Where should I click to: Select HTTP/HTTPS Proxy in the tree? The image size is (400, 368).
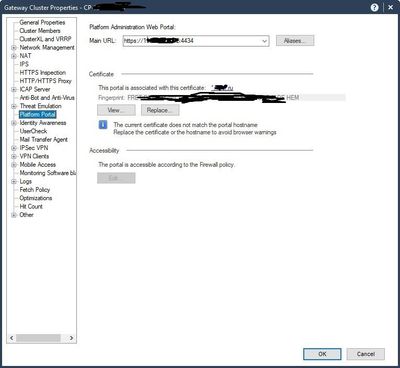[x=45, y=81]
